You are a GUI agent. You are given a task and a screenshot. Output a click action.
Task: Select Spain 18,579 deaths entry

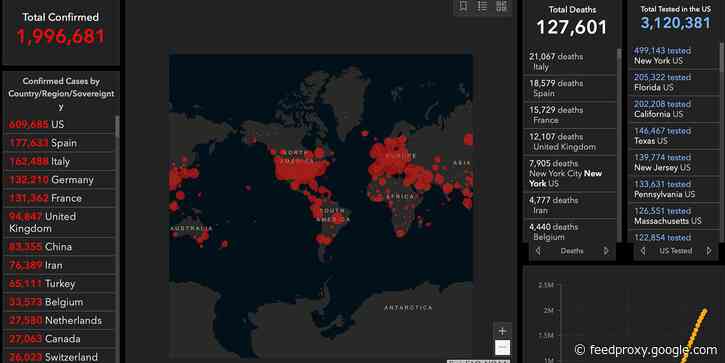click(571, 88)
